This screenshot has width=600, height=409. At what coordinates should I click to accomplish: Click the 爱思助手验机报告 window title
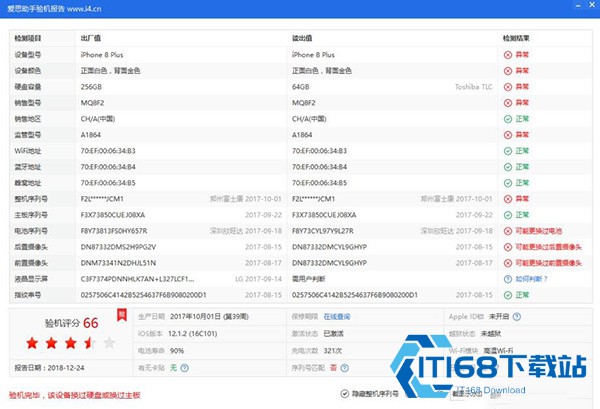[x=54, y=9]
